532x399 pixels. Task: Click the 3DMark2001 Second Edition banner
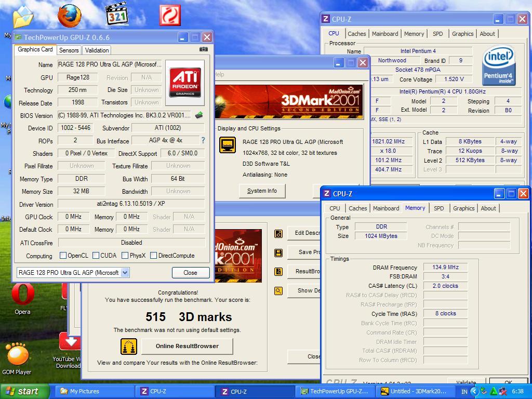click(x=289, y=102)
